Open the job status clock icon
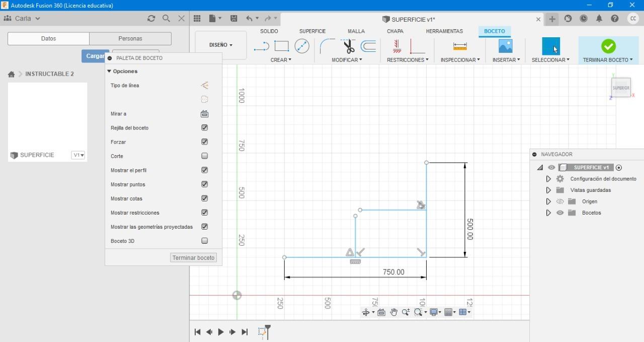This screenshot has height=342, width=644. click(584, 19)
